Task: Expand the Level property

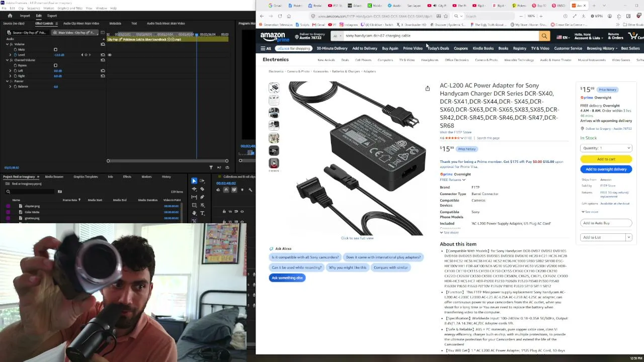Action: click(10, 55)
